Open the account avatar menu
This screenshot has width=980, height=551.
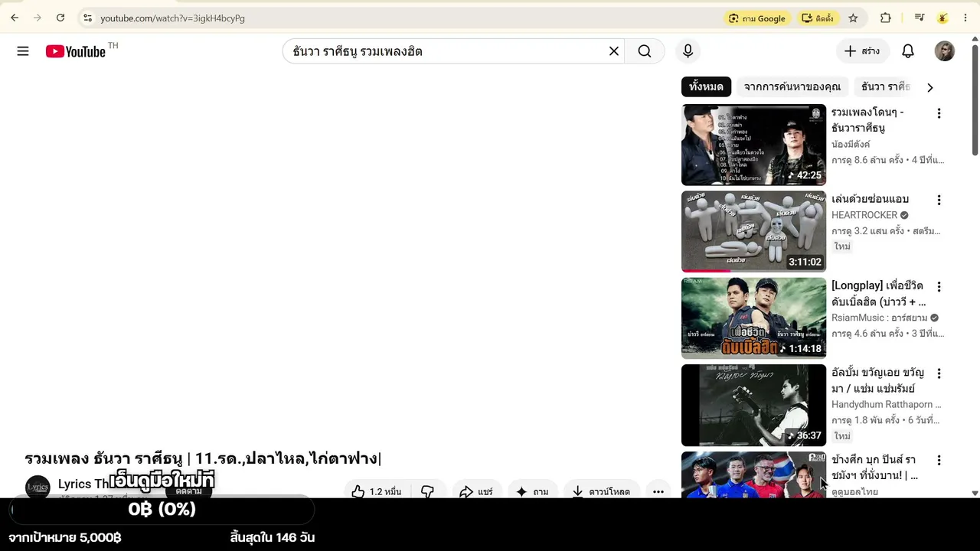944,51
